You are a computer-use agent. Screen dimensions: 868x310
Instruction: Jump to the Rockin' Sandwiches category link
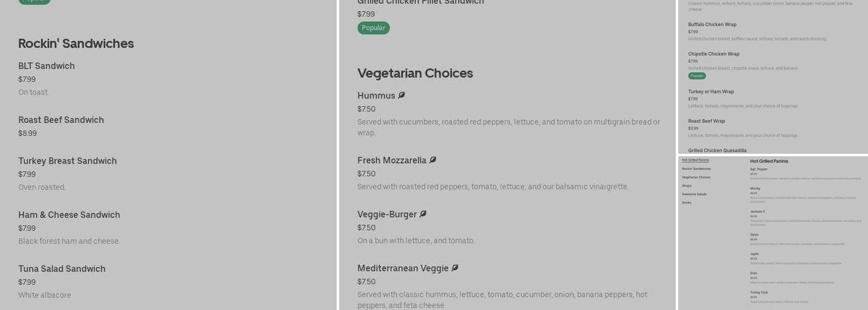tap(696, 169)
